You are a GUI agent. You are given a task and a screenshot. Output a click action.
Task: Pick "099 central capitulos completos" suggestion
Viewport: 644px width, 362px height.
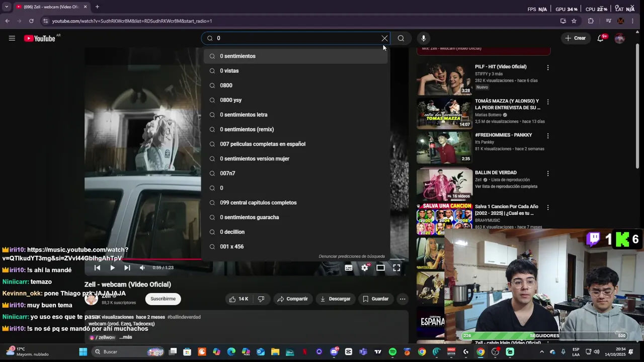296,203
